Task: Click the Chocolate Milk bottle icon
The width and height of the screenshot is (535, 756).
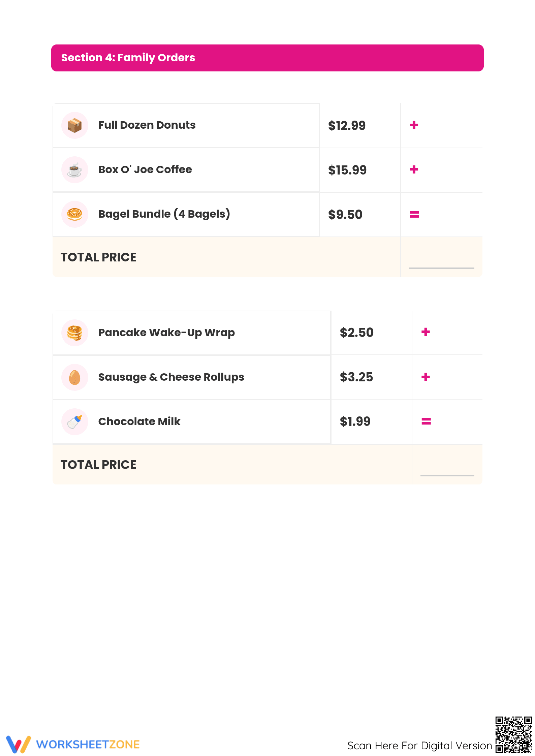Action: coord(74,422)
